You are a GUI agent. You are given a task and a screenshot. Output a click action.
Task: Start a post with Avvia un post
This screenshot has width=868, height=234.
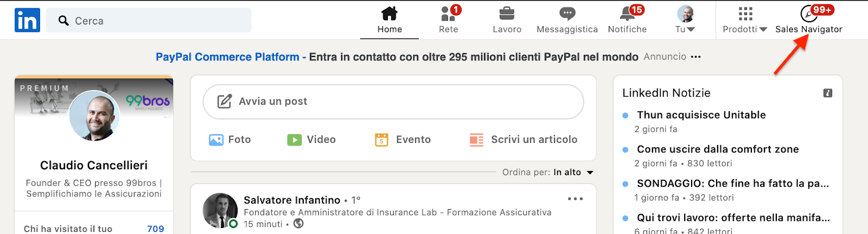[393, 102]
